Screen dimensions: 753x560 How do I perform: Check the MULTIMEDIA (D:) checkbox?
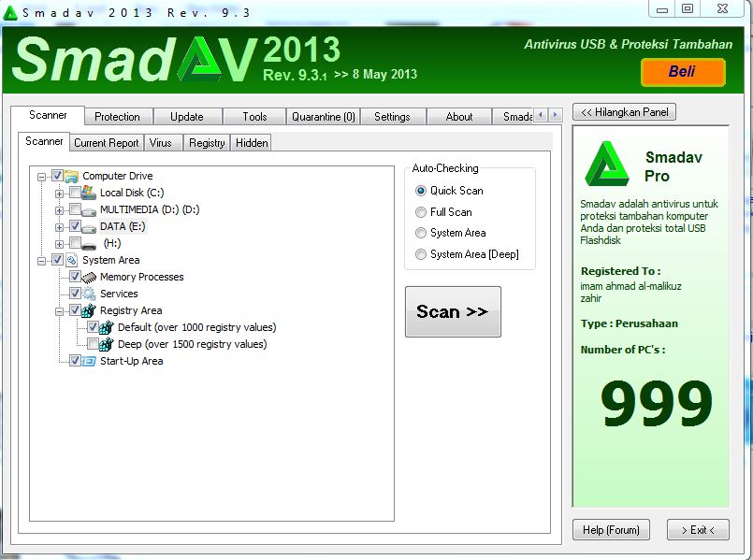coord(75,209)
